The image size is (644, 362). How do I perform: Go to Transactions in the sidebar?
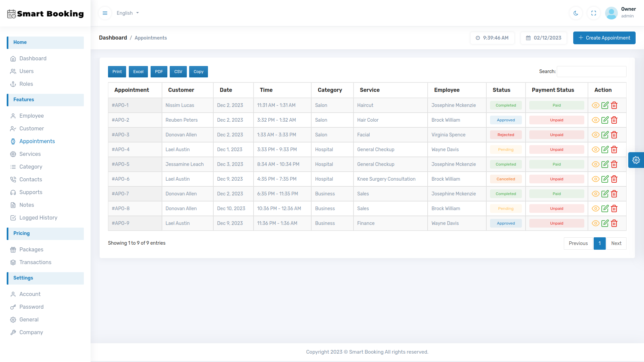(x=35, y=262)
